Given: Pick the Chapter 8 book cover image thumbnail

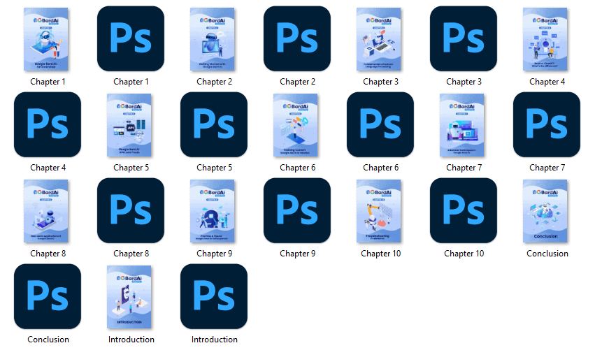Looking at the screenshot, I should click(46, 211).
